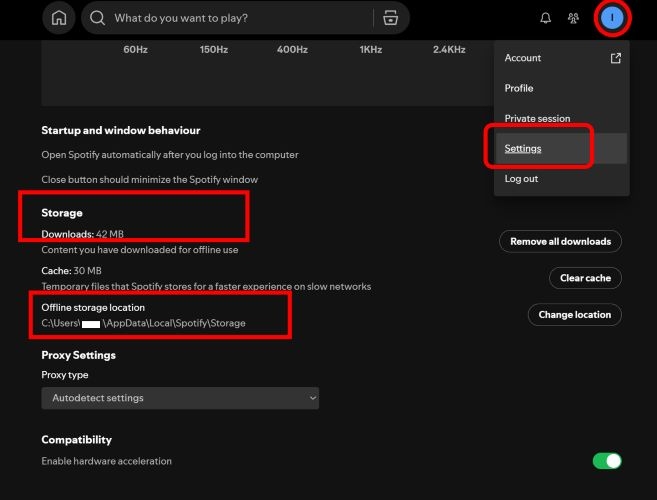This screenshot has height=500, width=657.
Task: Disable the hardware acceleration toggle
Action: pos(606,461)
